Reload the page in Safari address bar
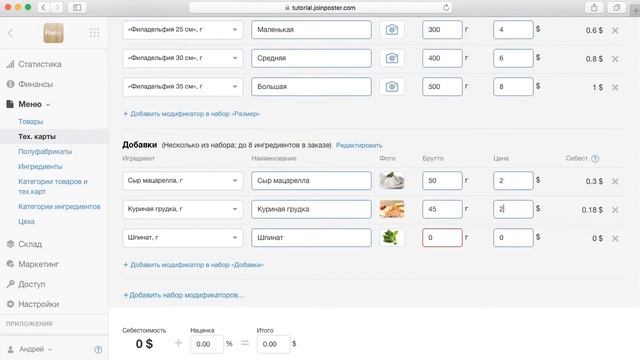The image size is (640, 360). point(446,7)
